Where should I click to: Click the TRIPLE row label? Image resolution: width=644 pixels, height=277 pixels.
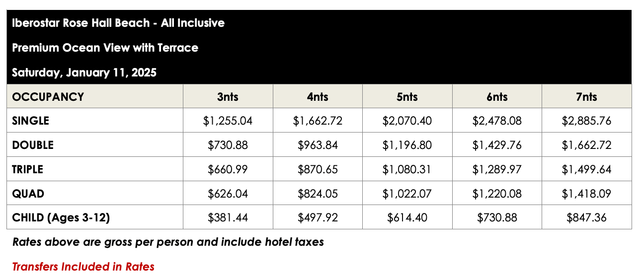pyautogui.click(x=28, y=169)
